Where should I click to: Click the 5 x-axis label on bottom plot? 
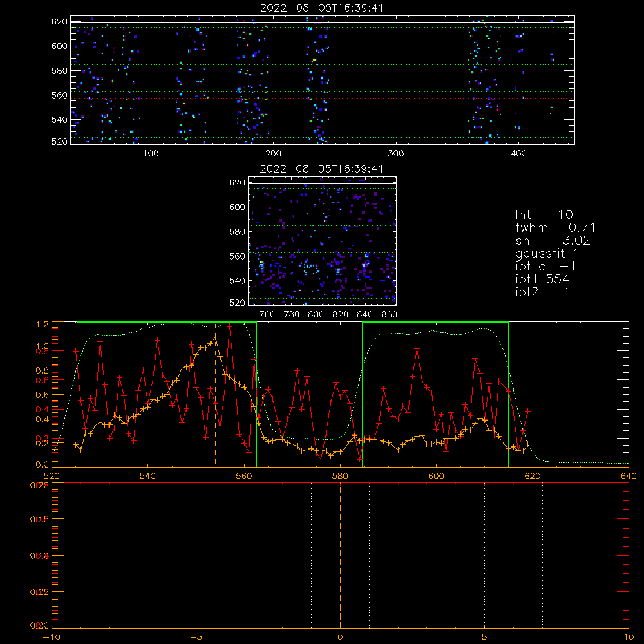[x=485, y=637]
